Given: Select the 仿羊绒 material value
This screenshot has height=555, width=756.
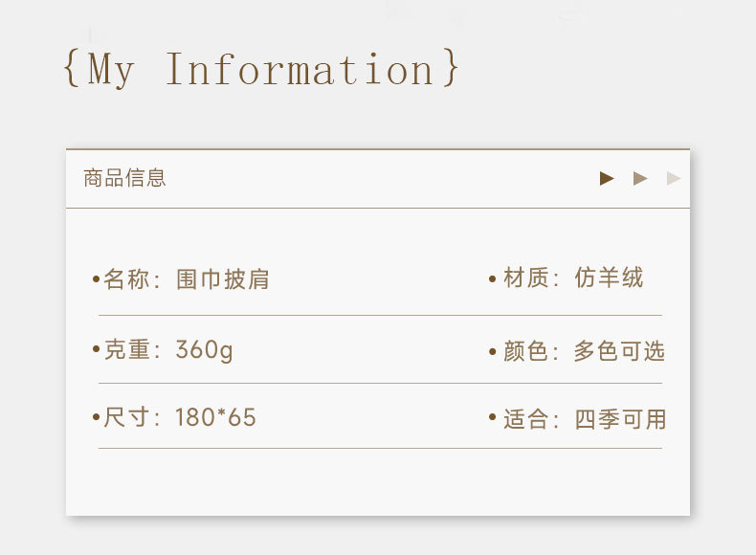Looking at the screenshot, I should 609,278.
